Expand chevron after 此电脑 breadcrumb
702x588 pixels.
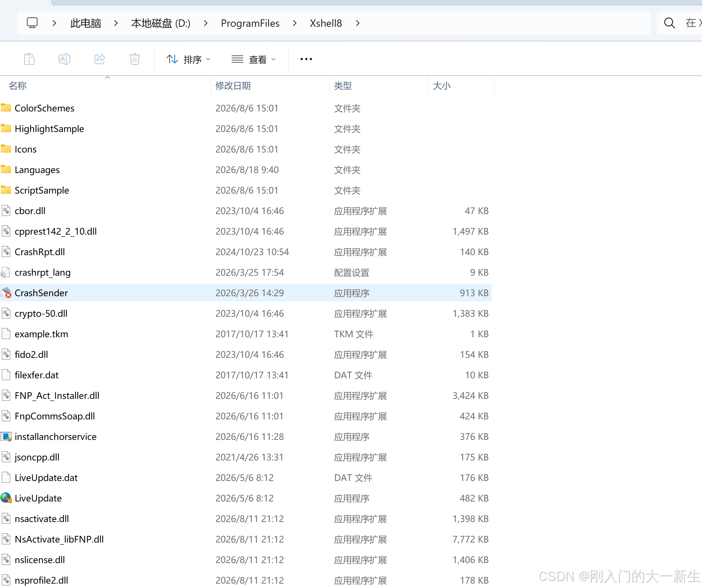[x=116, y=23]
